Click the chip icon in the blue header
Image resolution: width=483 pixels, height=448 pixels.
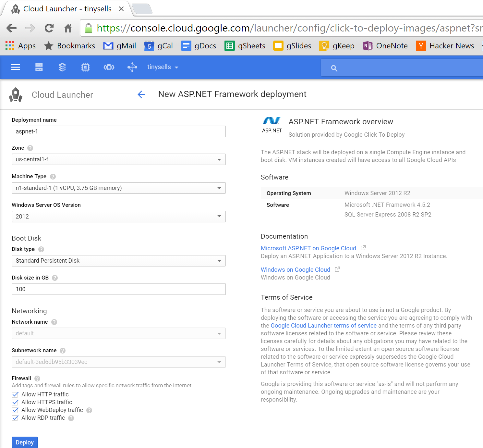tap(86, 67)
